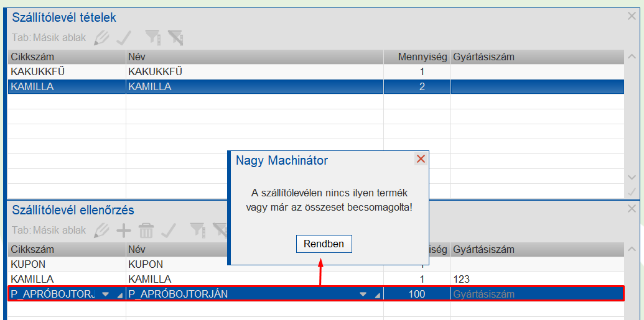Click the edit pencil icon in Szállítólevél ellenőrzés
The image size is (644, 320).
coord(101,231)
